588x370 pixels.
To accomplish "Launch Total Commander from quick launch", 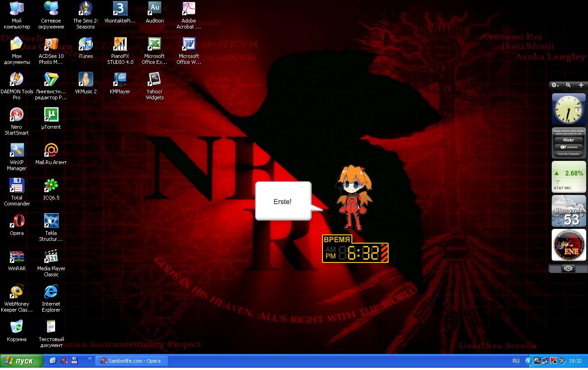I will (x=74, y=361).
